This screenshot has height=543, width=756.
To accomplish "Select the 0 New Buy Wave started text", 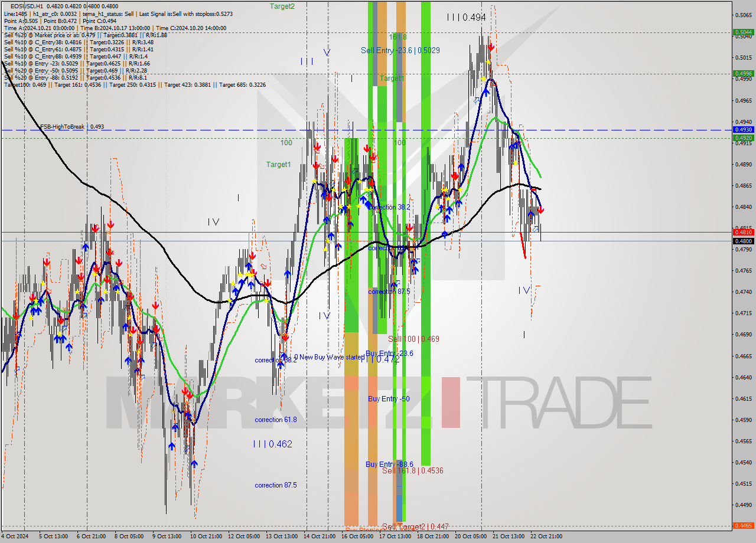I will click(330, 357).
